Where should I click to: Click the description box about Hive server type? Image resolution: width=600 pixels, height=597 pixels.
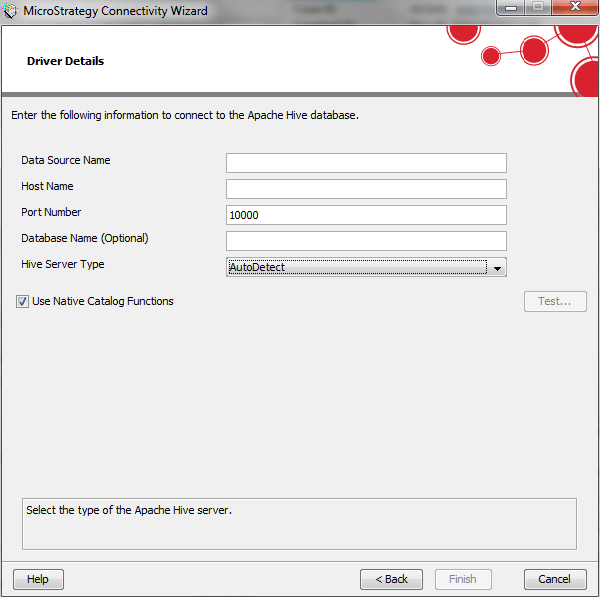[299, 523]
